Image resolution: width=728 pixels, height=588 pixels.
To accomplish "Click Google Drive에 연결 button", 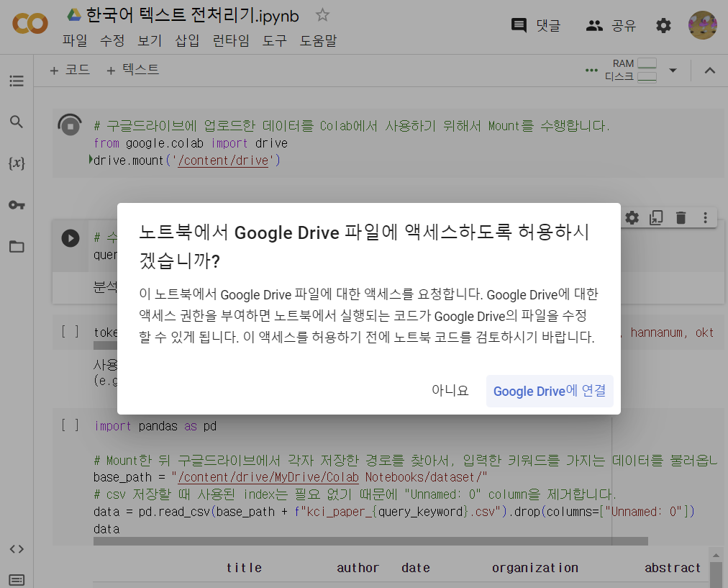I will pyautogui.click(x=550, y=391).
